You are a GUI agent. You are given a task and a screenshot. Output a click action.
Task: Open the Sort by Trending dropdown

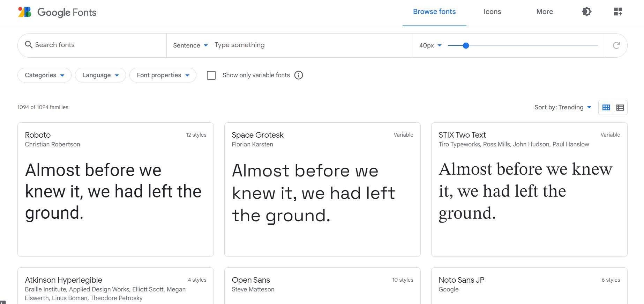[563, 107]
